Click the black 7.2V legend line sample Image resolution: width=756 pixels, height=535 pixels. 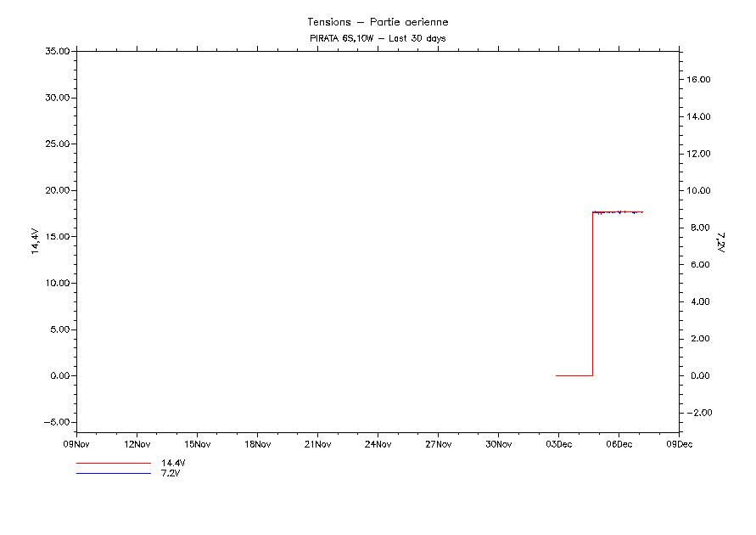(x=113, y=473)
